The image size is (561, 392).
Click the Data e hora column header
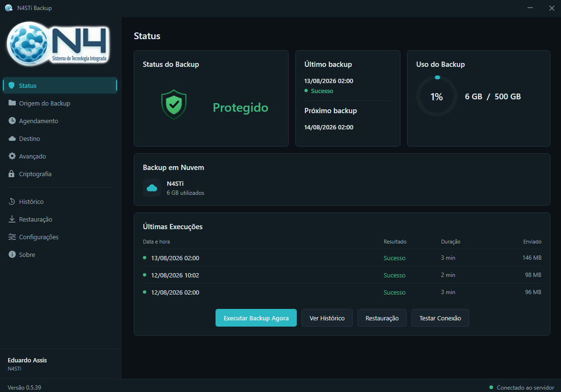tap(156, 242)
